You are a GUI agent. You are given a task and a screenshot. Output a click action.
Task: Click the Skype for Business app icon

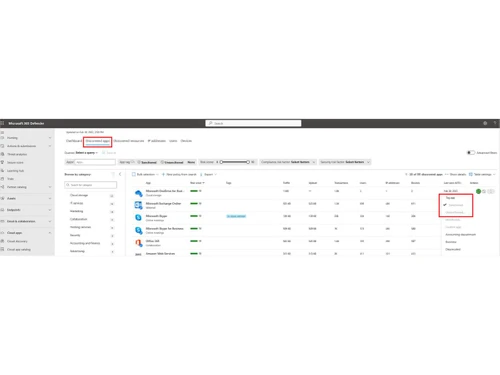139,230
